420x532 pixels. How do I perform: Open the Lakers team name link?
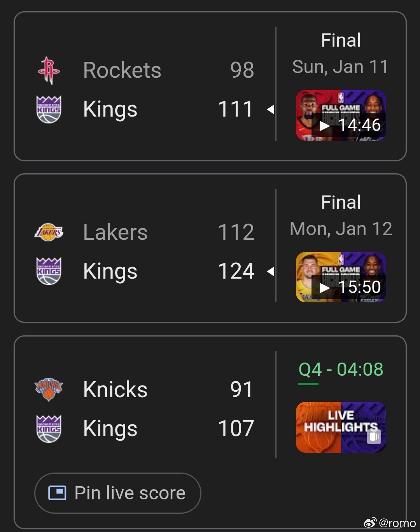115,232
